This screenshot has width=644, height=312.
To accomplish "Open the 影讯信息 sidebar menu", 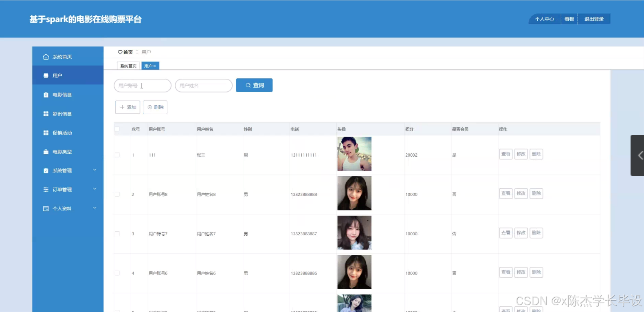I will pyautogui.click(x=68, y=114).
